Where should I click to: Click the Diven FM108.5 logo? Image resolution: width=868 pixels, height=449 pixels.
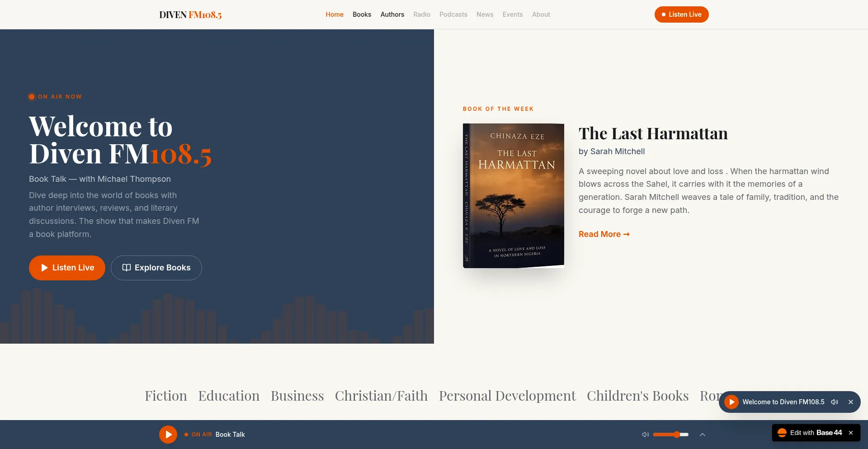click(190, 14)
